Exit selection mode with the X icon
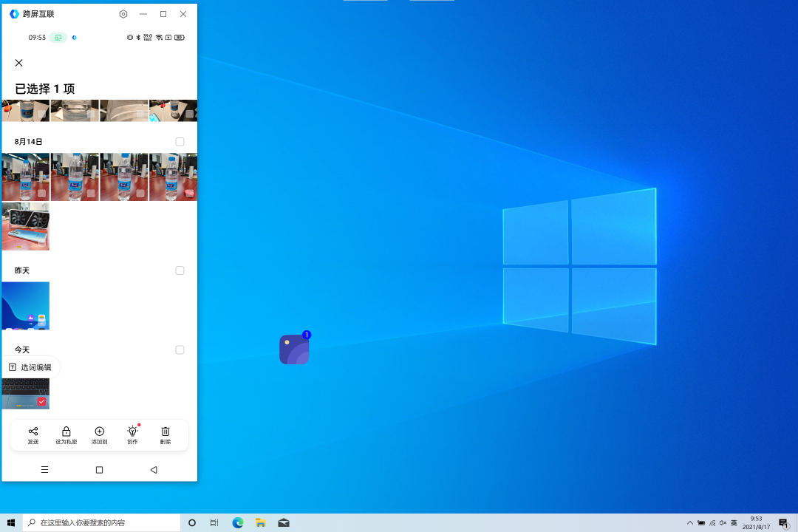The width and height of the screenshot is (798, 532). [x=19, y=63]
